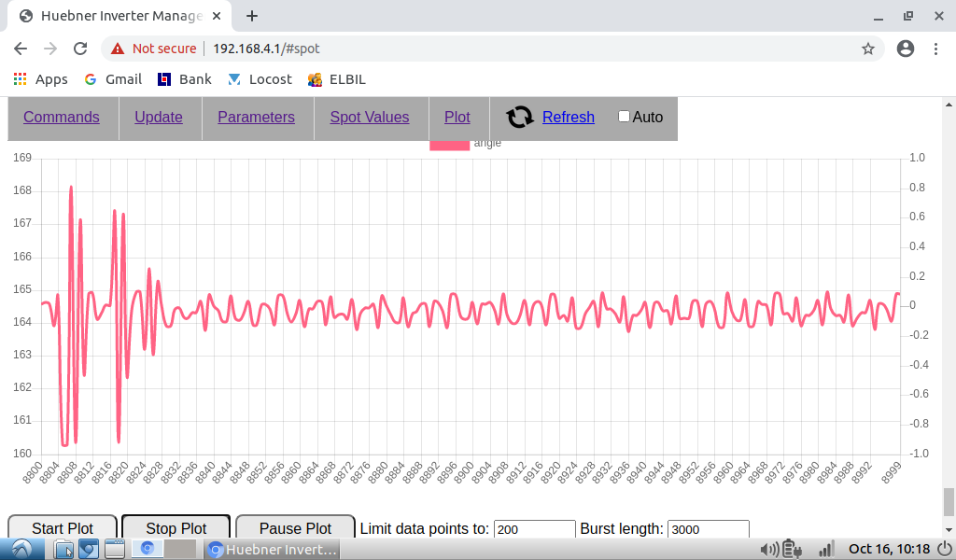Go back using the browser back arrow

click(x=21, y=49)
